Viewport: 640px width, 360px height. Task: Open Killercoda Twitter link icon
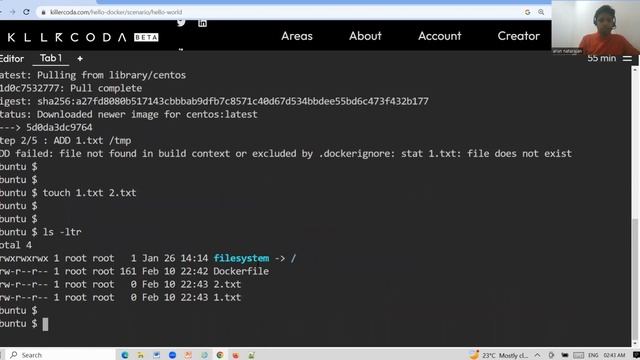point(181,22)
